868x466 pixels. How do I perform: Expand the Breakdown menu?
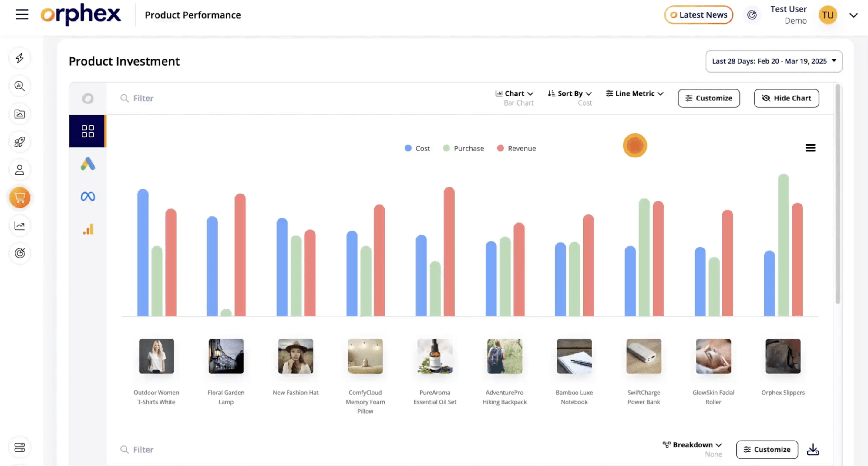coord(692,449)
